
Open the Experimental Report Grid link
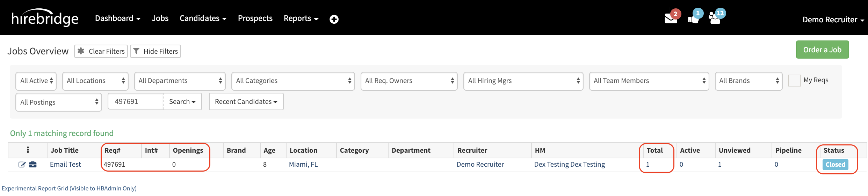[x=69, y=188]
